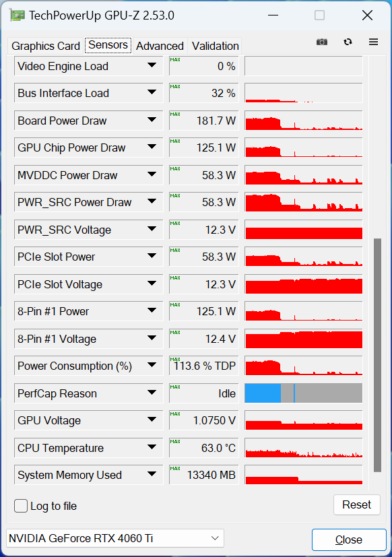The image size is (392, 557).
Task: Expand the PerfCap Reason dropdown arrow
Action: pos(152,393)
